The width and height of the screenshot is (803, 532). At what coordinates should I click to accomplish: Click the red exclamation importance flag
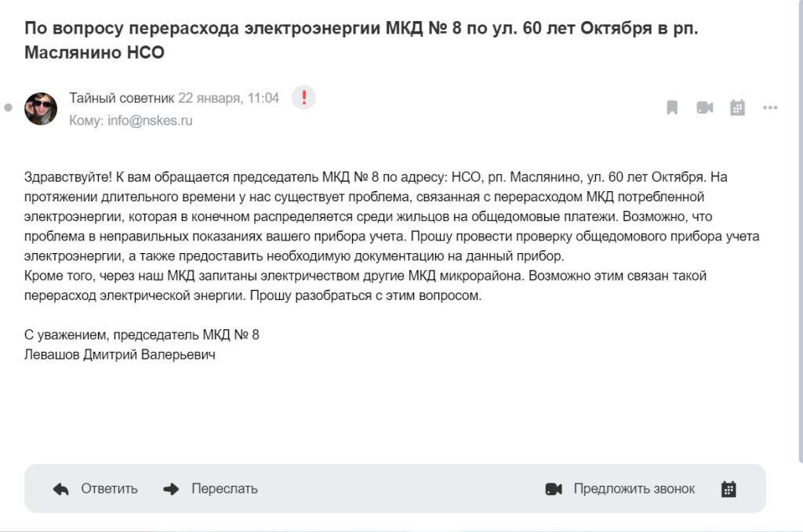pos(303,98)
